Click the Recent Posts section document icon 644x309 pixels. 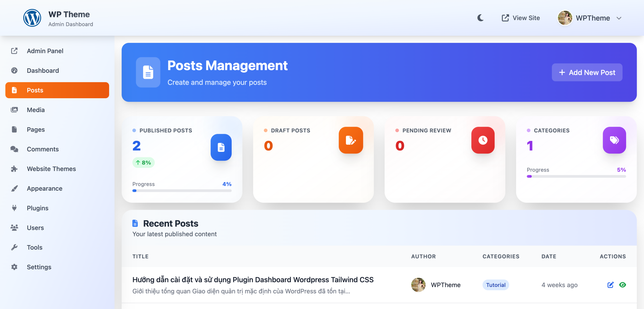[135, 223]
